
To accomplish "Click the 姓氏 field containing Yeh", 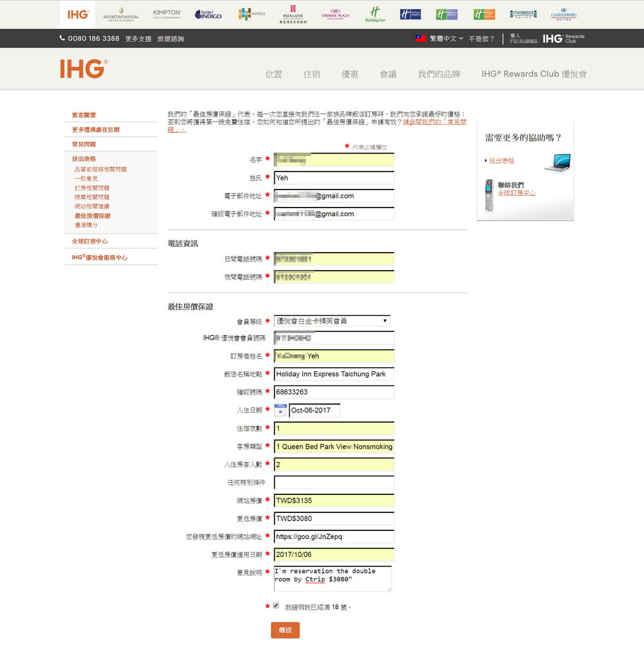I will (x=334, y=178).
